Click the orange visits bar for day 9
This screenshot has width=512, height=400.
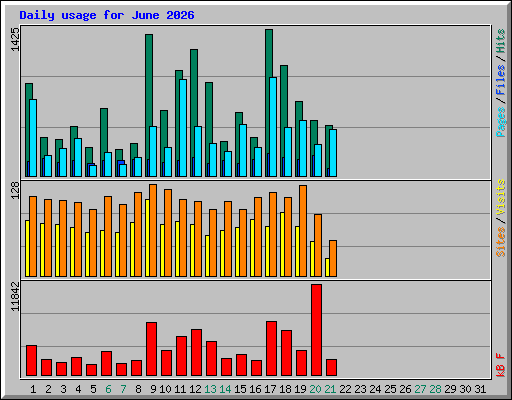point(153,230)
